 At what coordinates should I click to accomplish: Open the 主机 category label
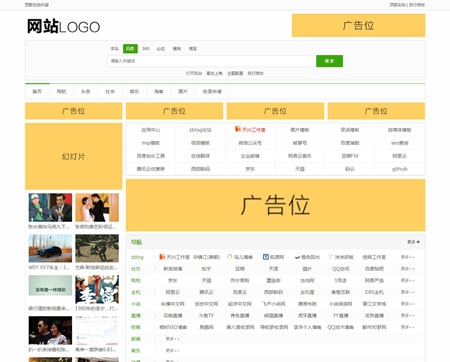[136, 292]
